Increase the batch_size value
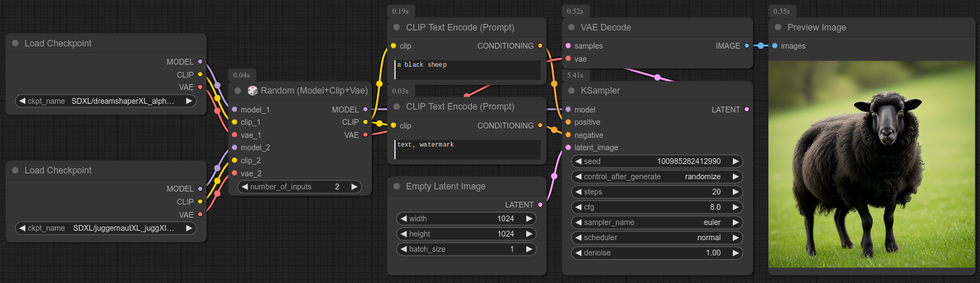Image resolution: width=980 pixels, height=283 pixels. pyautogui.click(x=529, y=249)
